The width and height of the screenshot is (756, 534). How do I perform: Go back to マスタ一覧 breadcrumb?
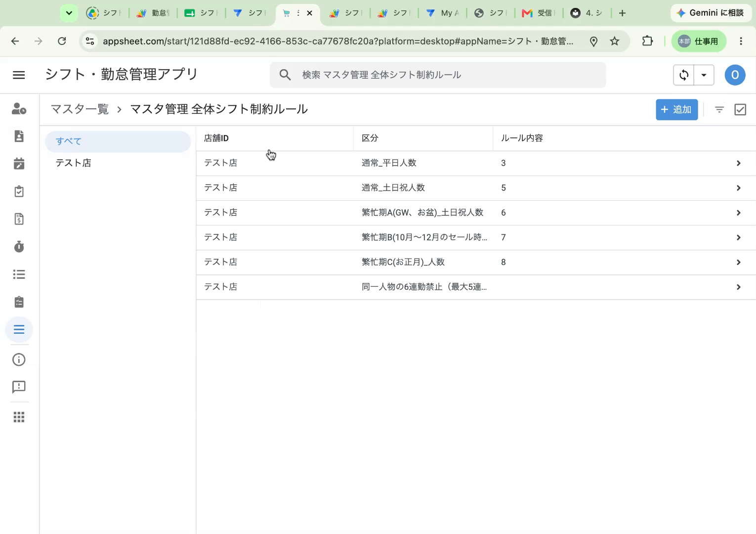click(x=80, y=109)
